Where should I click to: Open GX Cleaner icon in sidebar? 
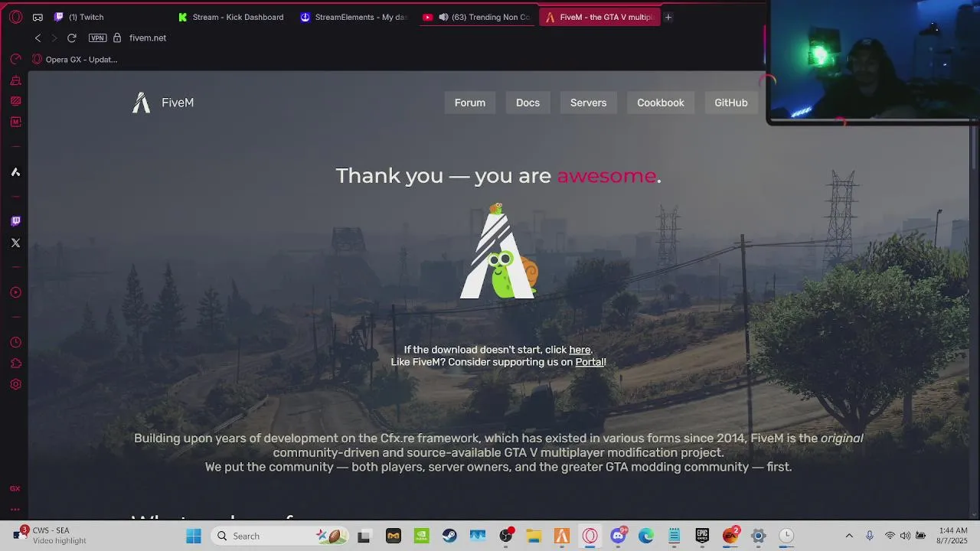click(15, 80)
